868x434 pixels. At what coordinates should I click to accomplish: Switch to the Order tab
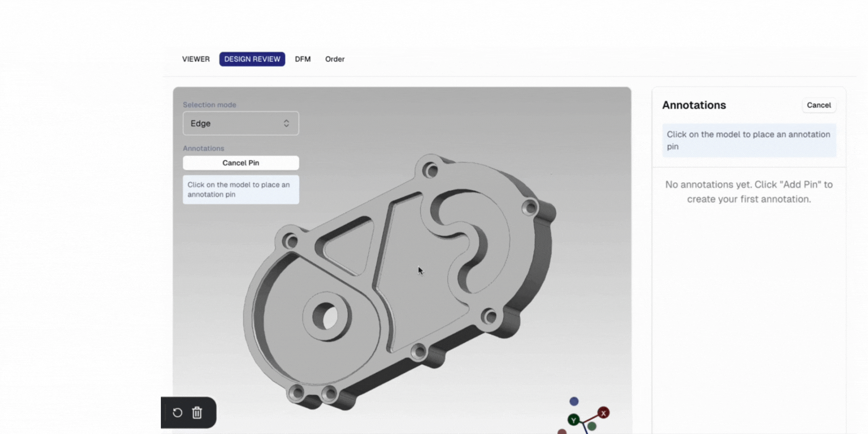pos(335,59)
